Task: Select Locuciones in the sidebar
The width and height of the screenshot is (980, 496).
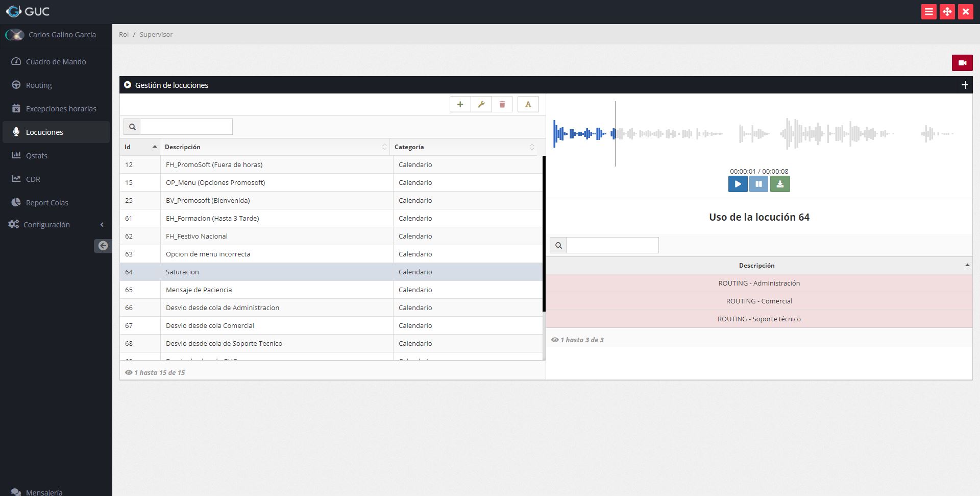Action: coord(56,132)
